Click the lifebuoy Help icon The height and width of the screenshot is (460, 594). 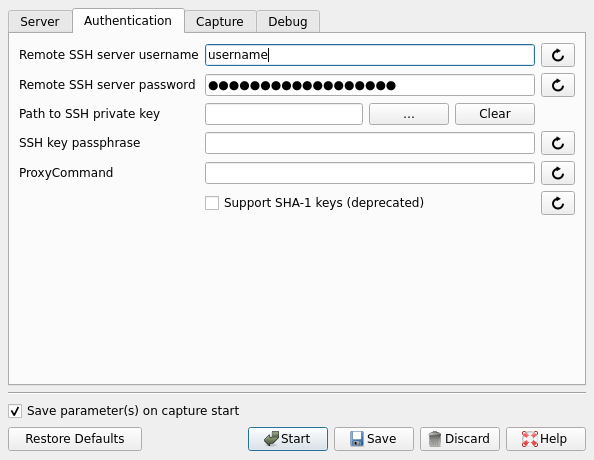point(530,439)
